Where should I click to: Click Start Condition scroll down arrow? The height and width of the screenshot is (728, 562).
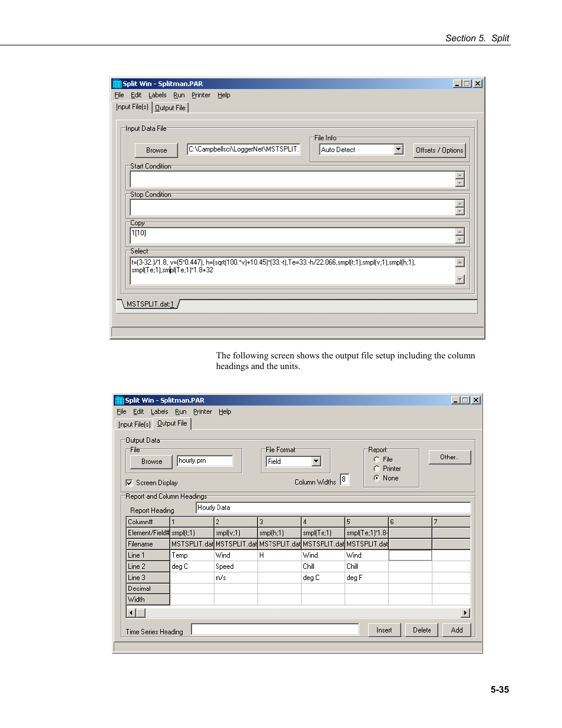(x=460, y=183)
